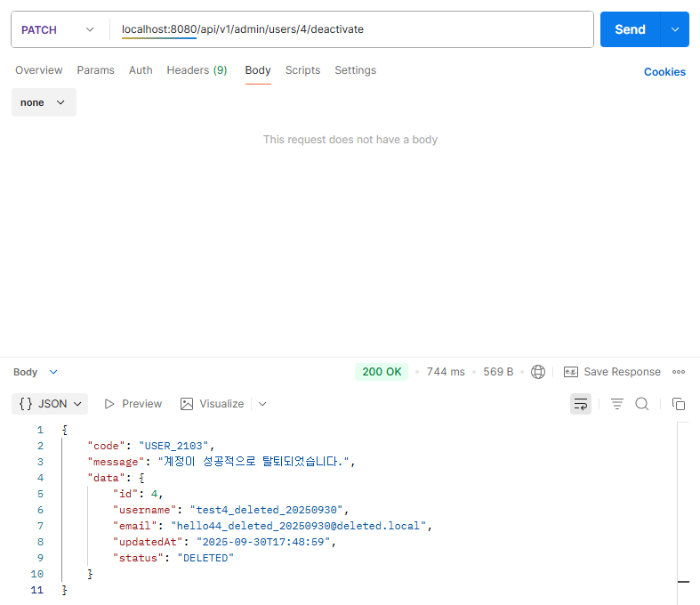Click the copy response icon
700x605 pixels.
(x=679, y=404)
